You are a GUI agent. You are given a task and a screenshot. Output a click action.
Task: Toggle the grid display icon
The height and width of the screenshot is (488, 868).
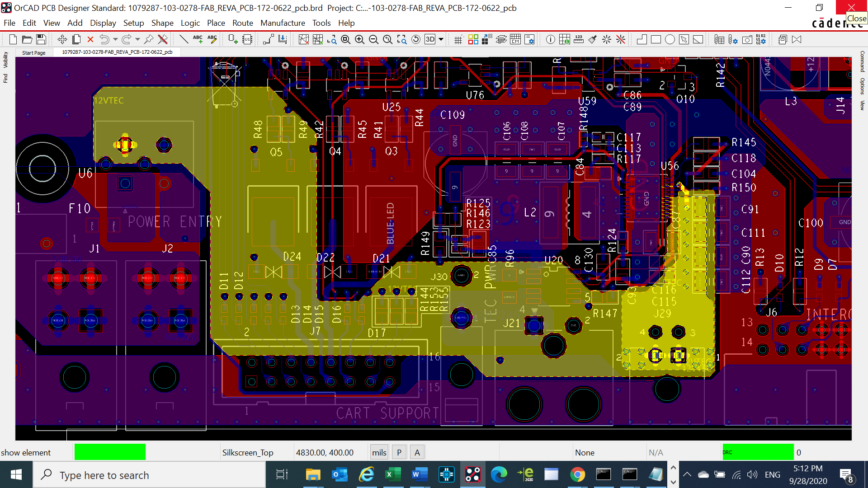coord(458,40)
